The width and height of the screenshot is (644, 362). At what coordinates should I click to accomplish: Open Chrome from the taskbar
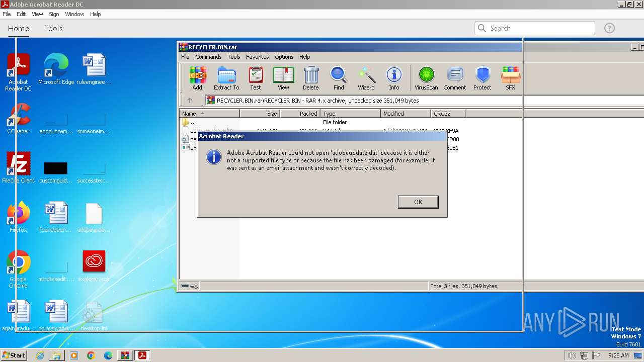[91, 355]
